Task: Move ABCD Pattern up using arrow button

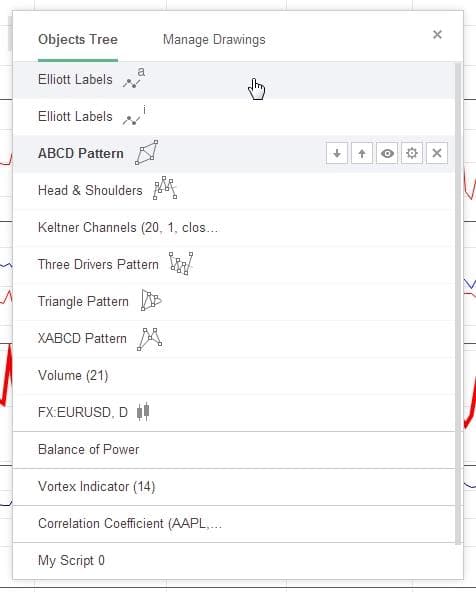Action: pos(362,153)
